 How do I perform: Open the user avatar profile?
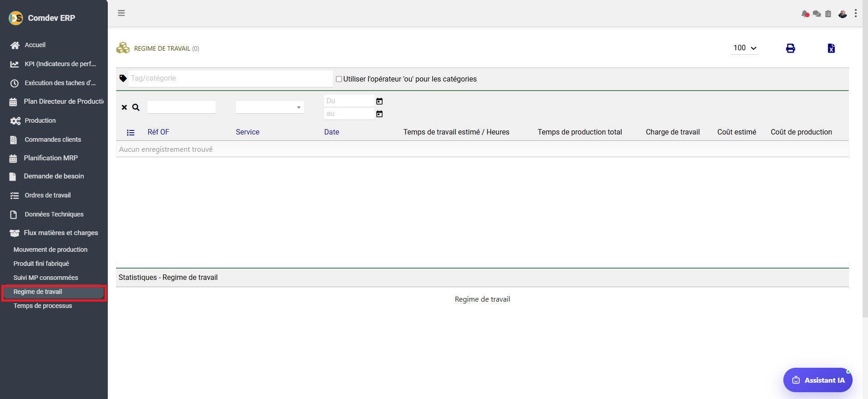(x=843, y=14)
